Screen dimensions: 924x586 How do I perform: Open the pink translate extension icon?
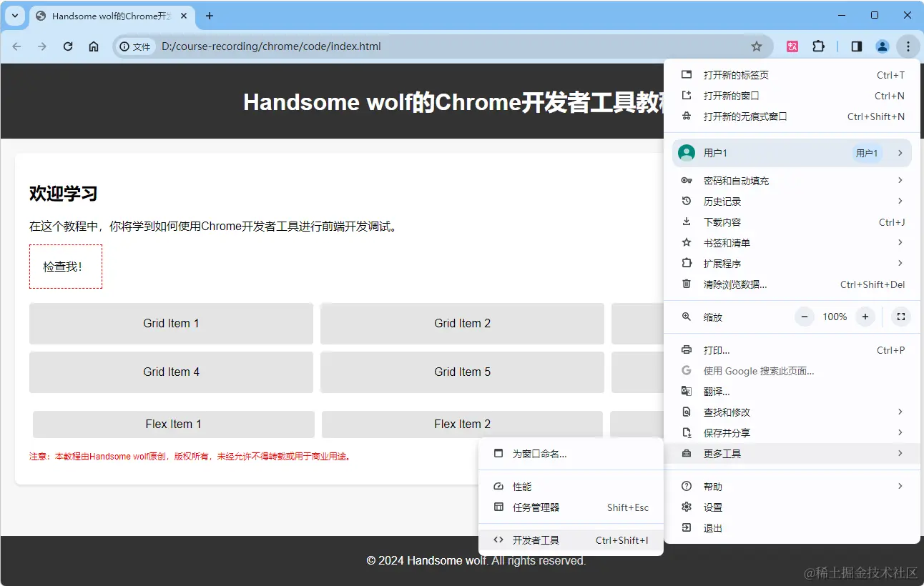coord(792,46)
